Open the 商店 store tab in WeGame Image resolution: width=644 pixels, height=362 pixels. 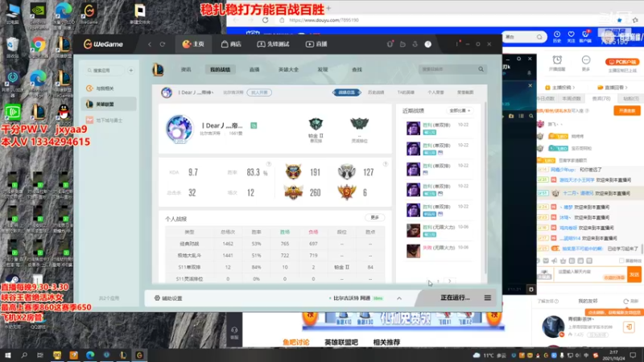pyautogui.click(x=231, y=44)
